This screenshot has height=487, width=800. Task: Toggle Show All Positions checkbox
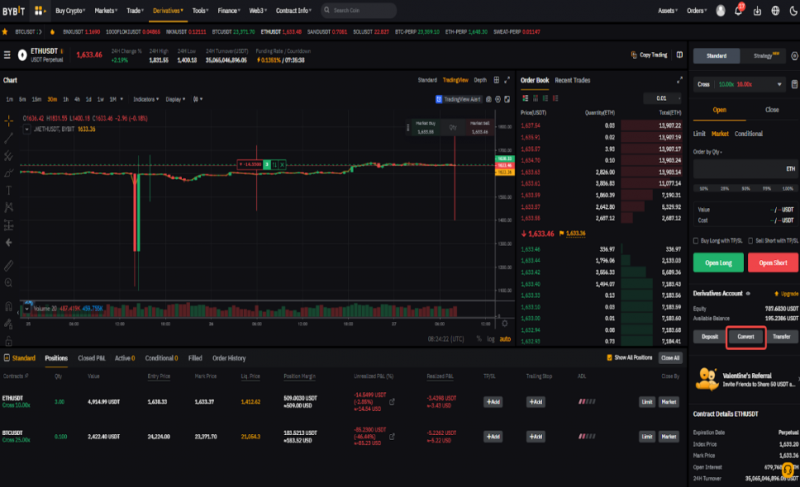click(x=609, y=357)
